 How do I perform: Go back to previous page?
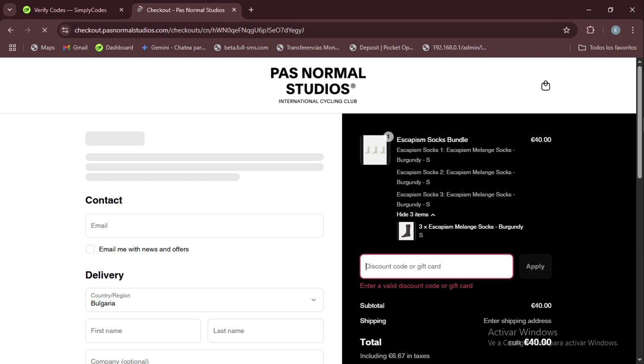(x=11, y=30)
